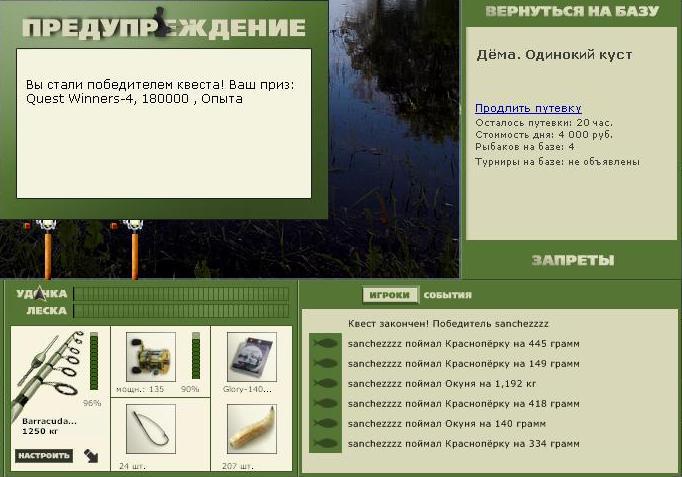Viewport: 682px width, 477px height.
Task: Open the ЗАПРЕТЫ section
Action: pyautogui.click(x=573, y=260)
